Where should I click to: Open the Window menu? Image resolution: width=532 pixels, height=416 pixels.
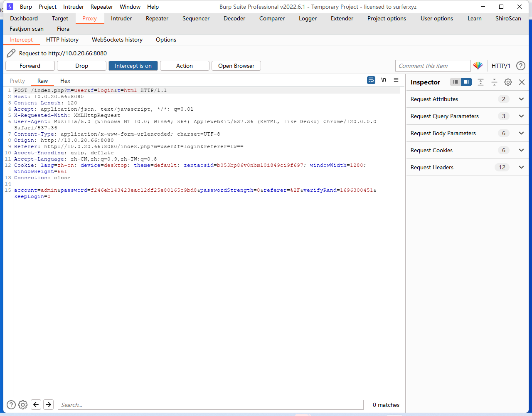tap(130, 7)
